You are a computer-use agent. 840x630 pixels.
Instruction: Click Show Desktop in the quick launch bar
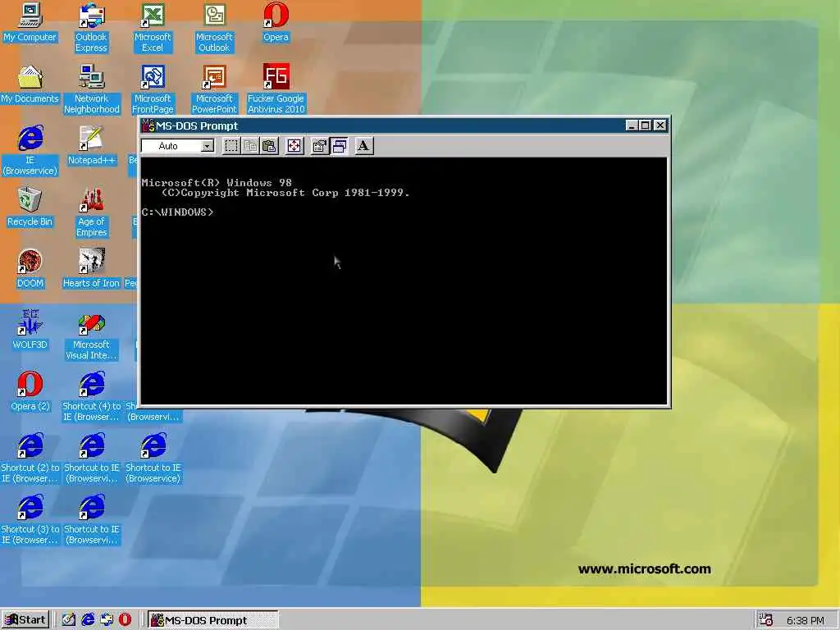coord(69,620)
